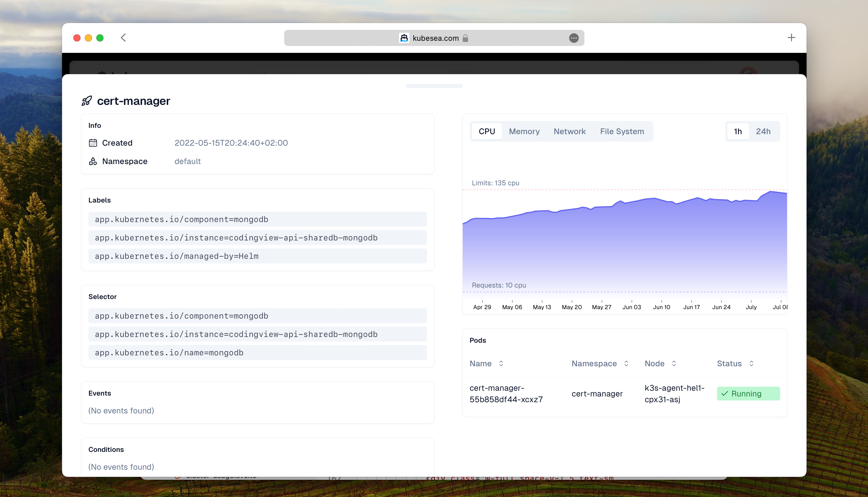Screen dimensions: 868x497
Task: Click the Status column header text
Action: pos(729,363)
